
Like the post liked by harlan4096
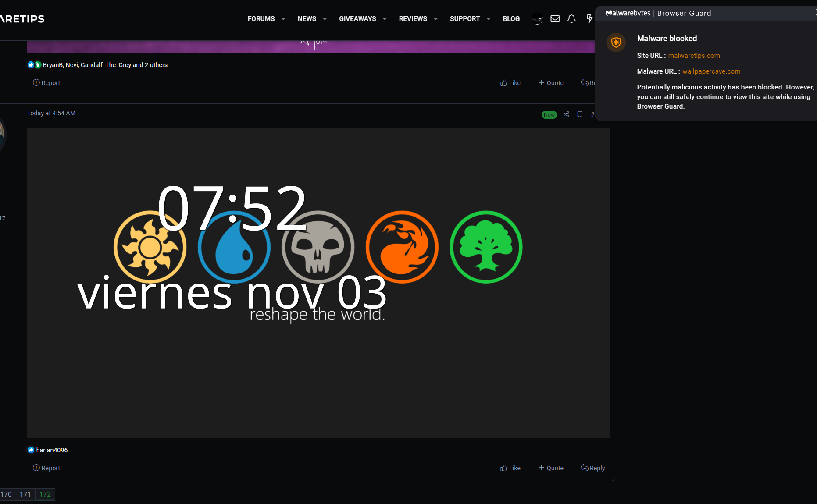510,468
